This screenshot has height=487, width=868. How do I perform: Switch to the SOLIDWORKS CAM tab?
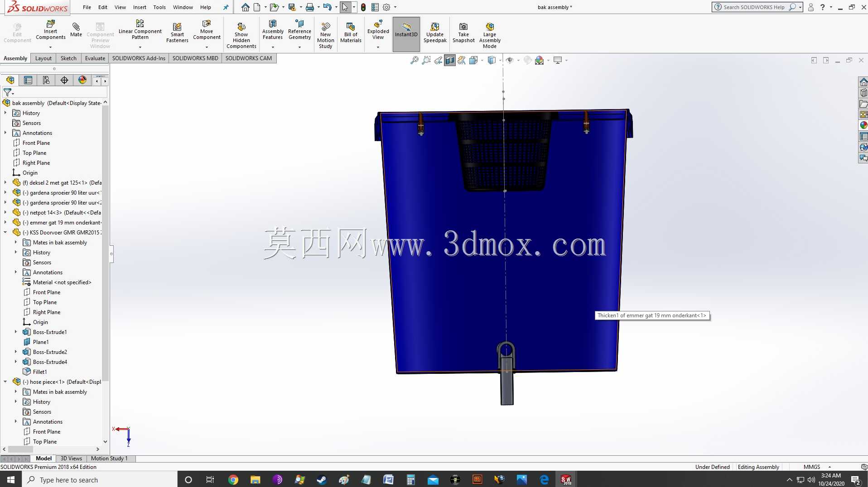pyautogui.click(x=249, y=58)
